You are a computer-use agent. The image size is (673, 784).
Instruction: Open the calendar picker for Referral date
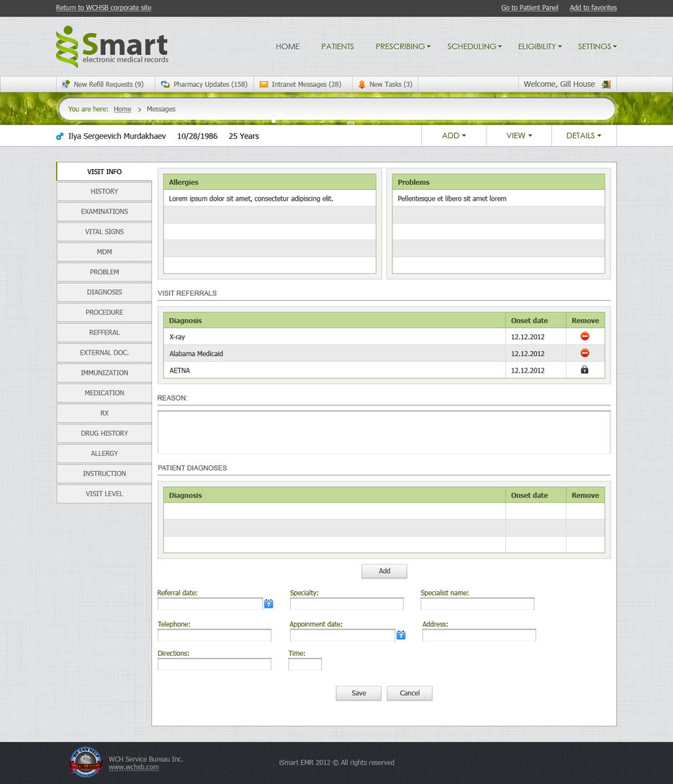268,603
